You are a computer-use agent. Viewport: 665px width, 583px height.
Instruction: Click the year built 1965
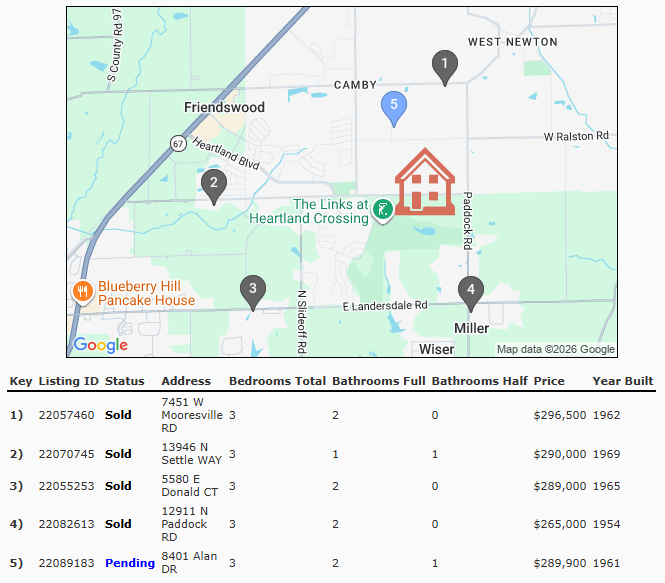pos(606,486)
